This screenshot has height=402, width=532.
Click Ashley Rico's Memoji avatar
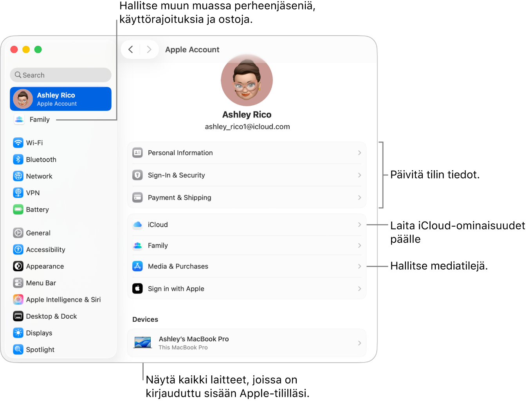[247, 80]
